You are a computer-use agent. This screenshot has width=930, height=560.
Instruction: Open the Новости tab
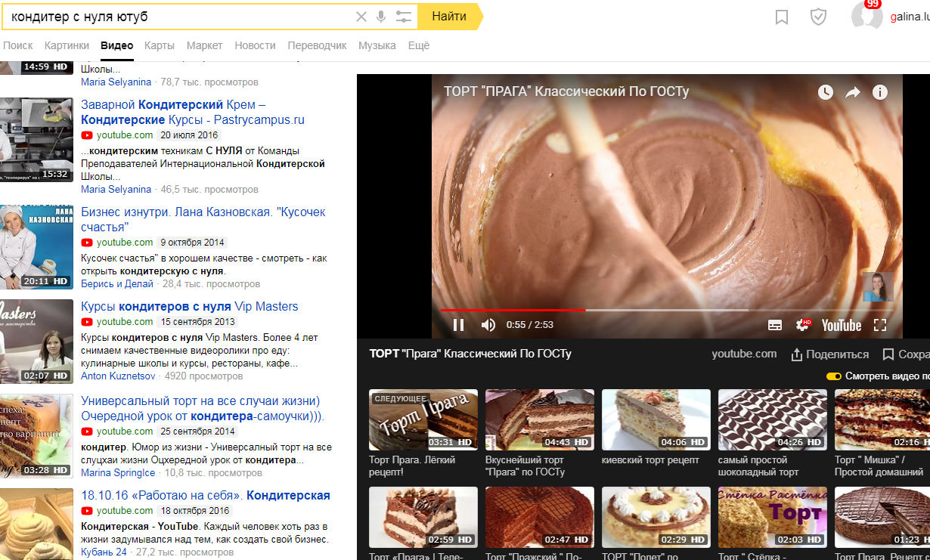256,45
